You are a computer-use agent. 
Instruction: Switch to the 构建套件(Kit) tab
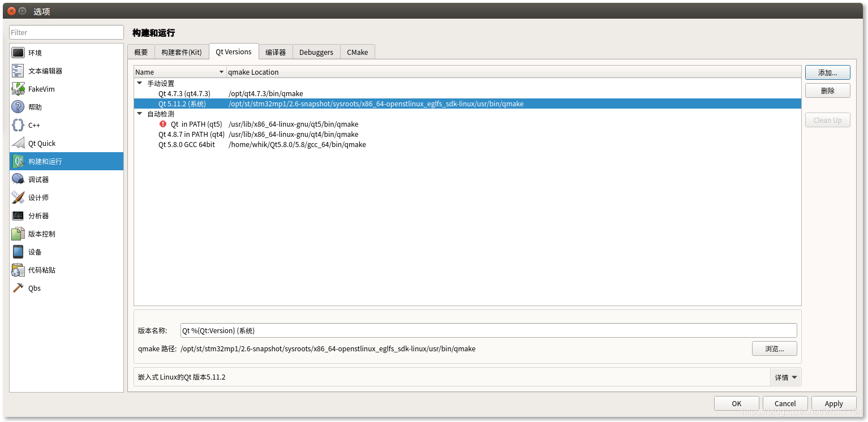point(182,52)
